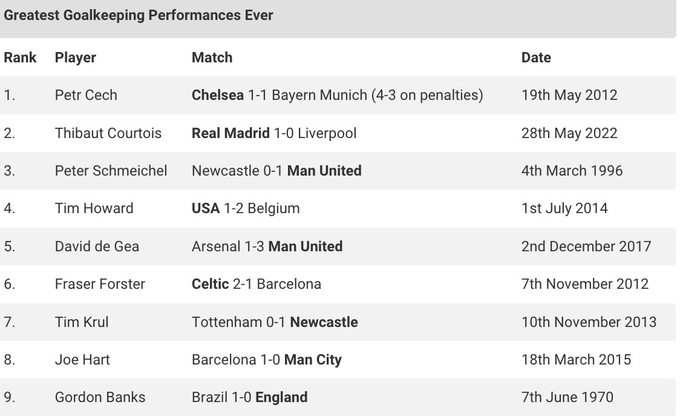This screenshot has height=416, width=680.
Task: Select the date 4th March 1996
Action: (572, 171)
